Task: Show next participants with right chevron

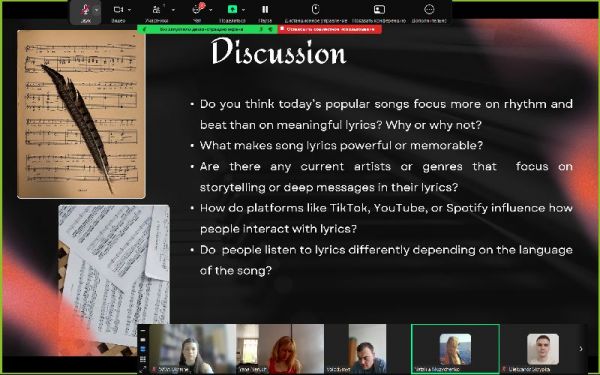Action: coord(581,349)
